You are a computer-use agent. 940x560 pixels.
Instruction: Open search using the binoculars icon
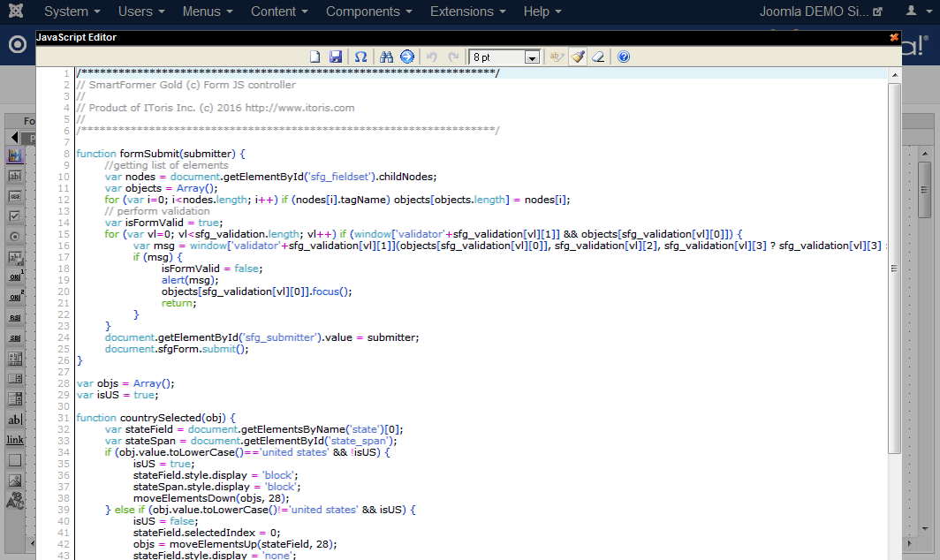click(x=386, y=57)
